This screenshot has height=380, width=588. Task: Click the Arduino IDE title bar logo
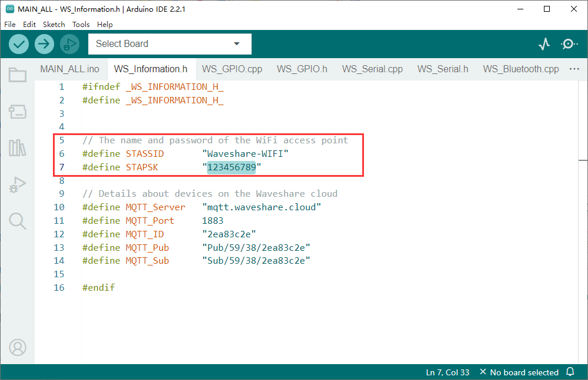coord(10,9)
